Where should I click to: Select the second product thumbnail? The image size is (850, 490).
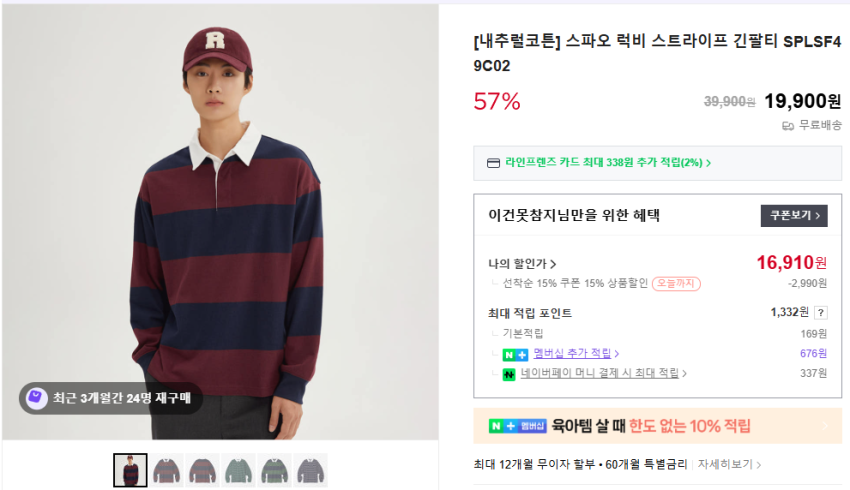click(x=167, y=470)
